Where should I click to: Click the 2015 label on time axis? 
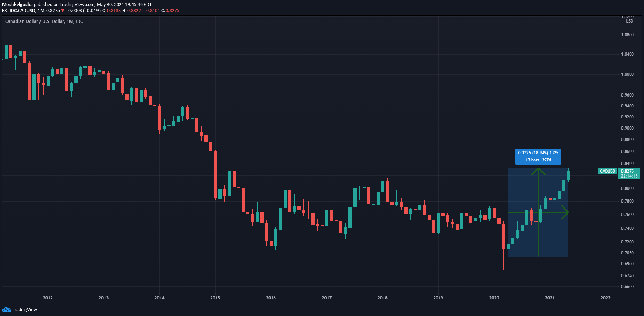pos(215,298)
